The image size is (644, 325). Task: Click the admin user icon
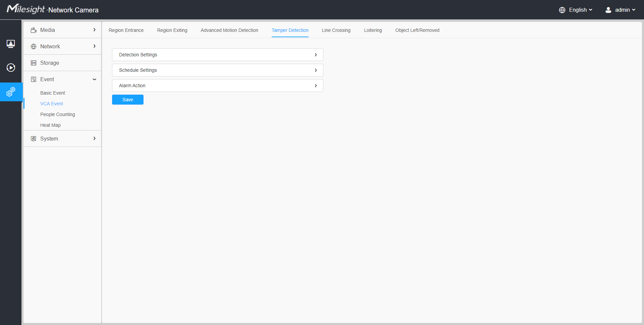coord(608,10)
